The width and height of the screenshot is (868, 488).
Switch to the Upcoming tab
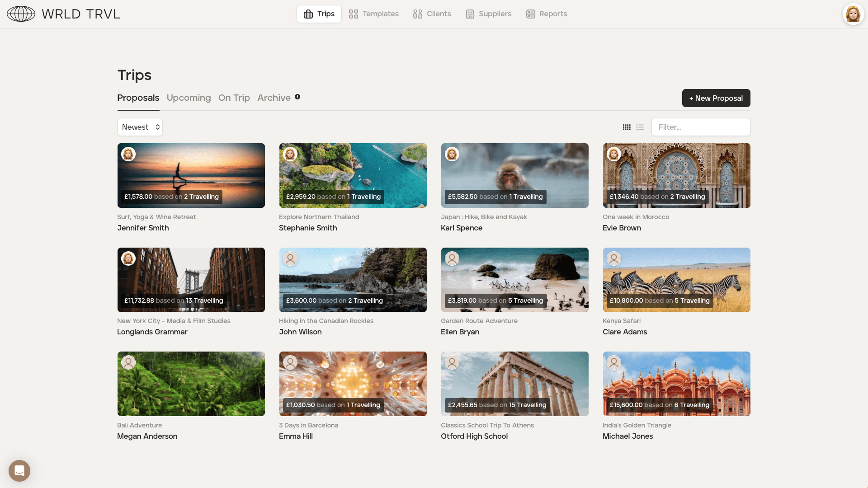(189, 98)
